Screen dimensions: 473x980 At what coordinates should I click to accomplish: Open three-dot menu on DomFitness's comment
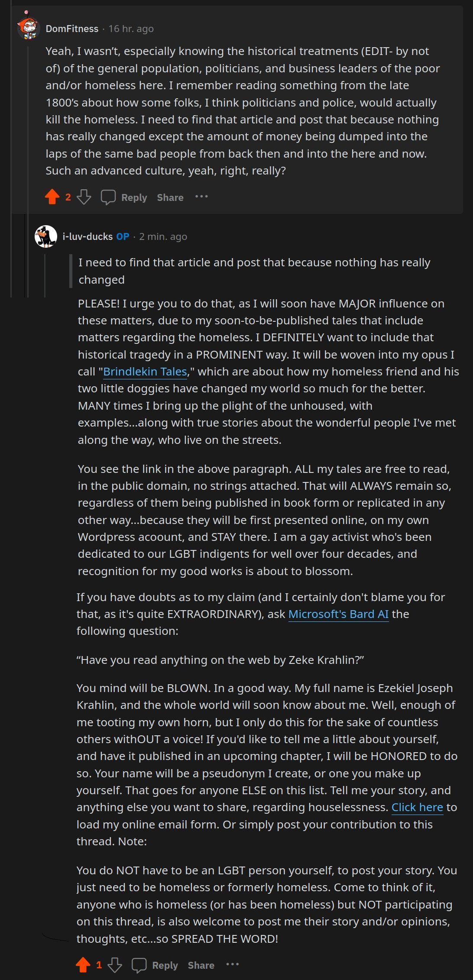click(201, 197)
